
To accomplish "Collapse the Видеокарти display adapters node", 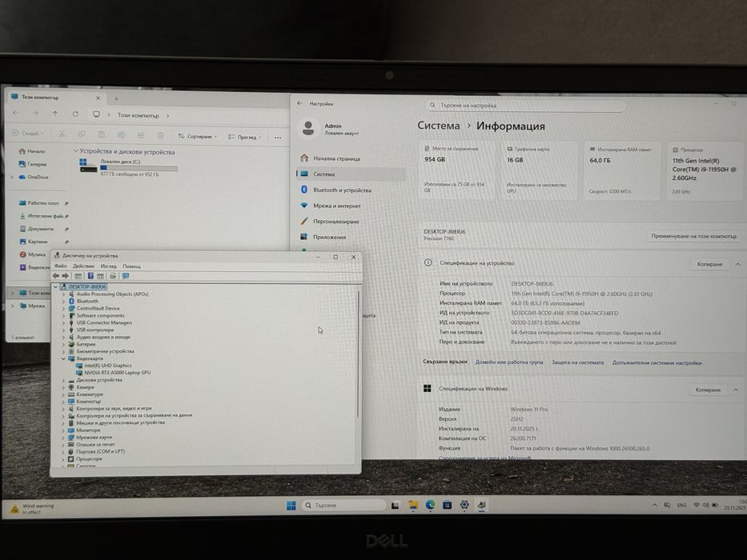I will pyautogui.click(x=63, y=358).
